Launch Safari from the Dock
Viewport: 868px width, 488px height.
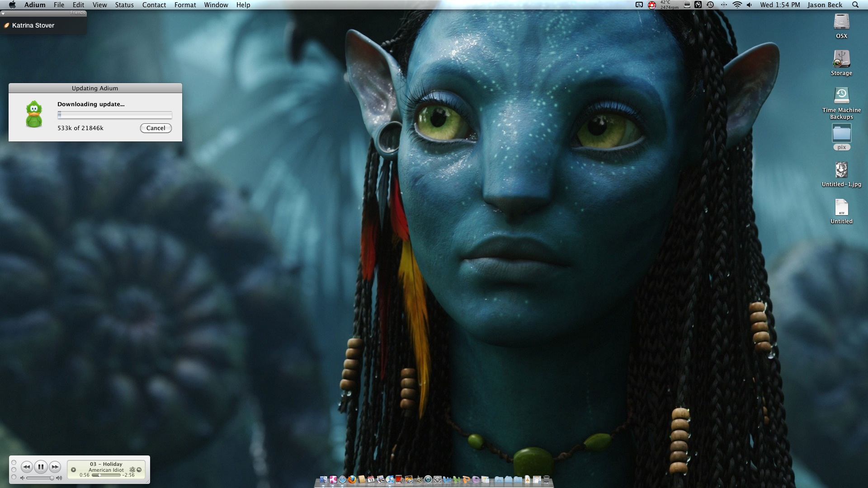[x=342, y=480]
